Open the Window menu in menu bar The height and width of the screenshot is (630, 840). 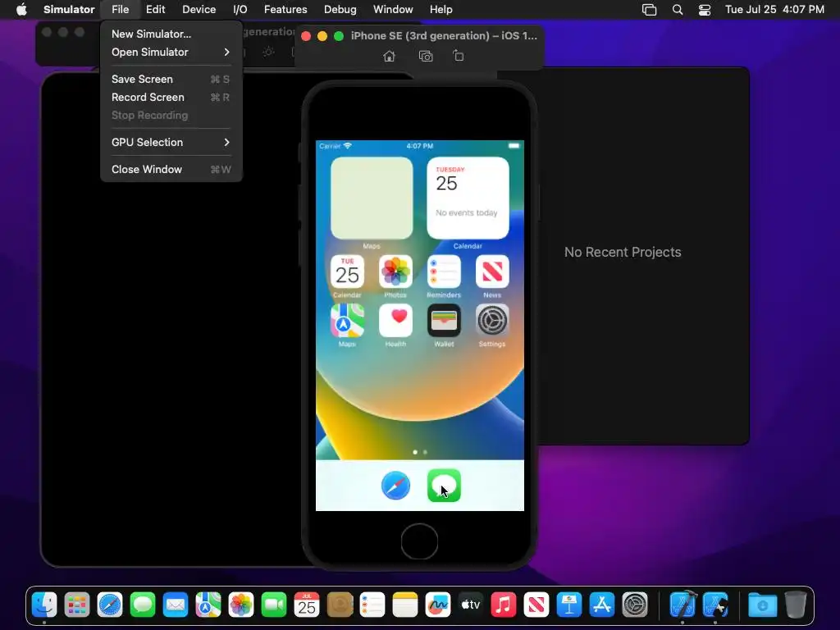coord(393,9)
